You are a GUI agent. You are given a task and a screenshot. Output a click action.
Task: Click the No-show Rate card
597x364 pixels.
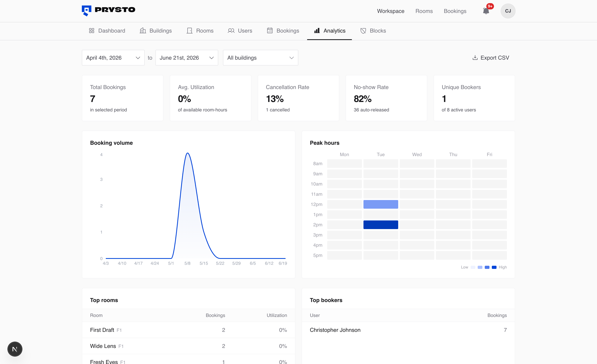pos(386,98)
